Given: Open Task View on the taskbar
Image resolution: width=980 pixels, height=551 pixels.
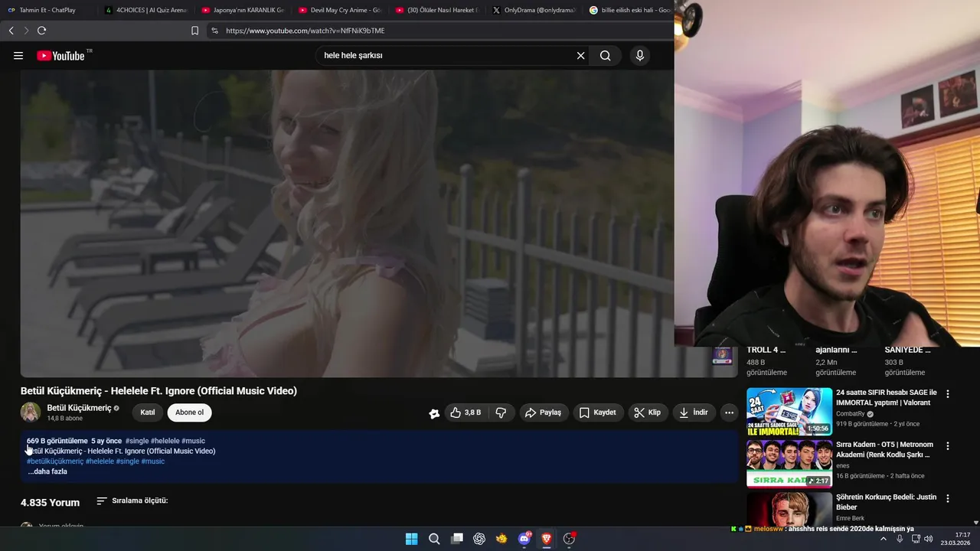Looking at the screenshot, I should click(457, 539).
